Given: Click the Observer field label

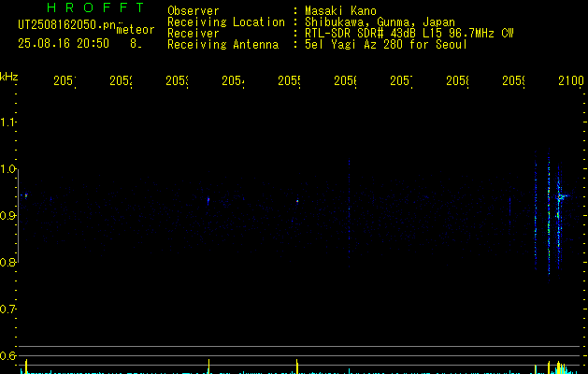Looking at the screenshot, I should coord(194,10).
